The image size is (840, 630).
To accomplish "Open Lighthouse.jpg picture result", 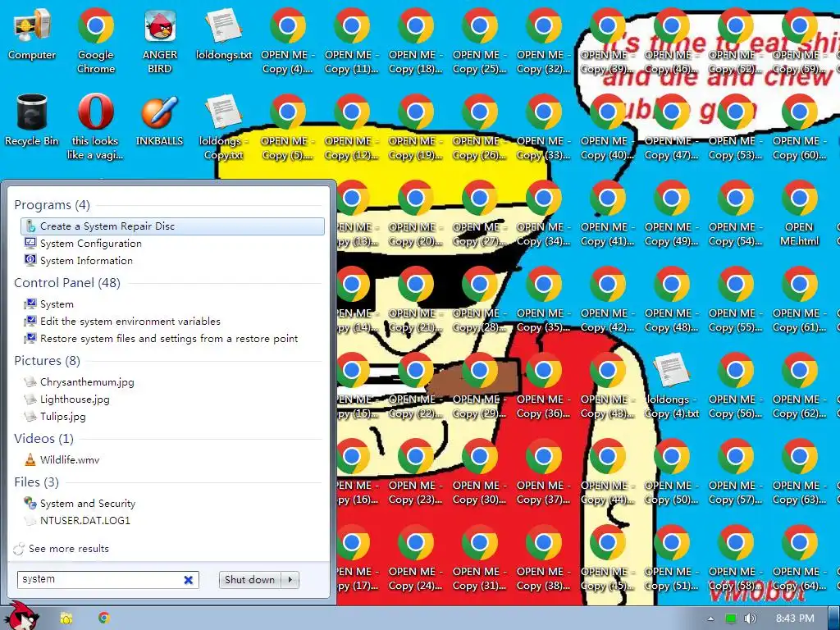I will (x=172, y=399).
